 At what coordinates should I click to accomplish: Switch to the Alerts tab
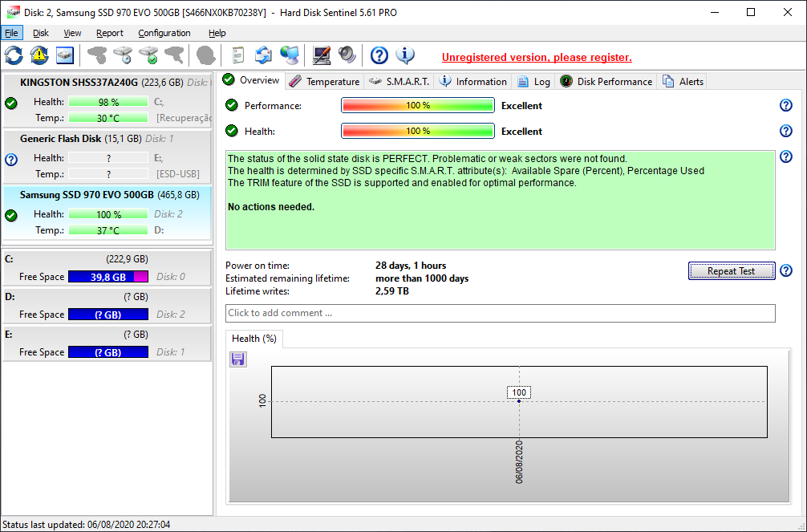point(683,81)
